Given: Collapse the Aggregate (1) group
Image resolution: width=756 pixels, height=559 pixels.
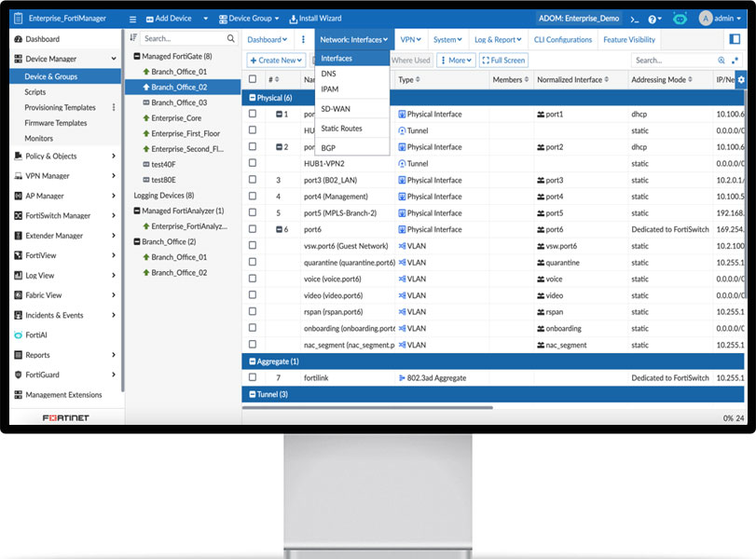Looking at the screenshot, I should [253, 361].
